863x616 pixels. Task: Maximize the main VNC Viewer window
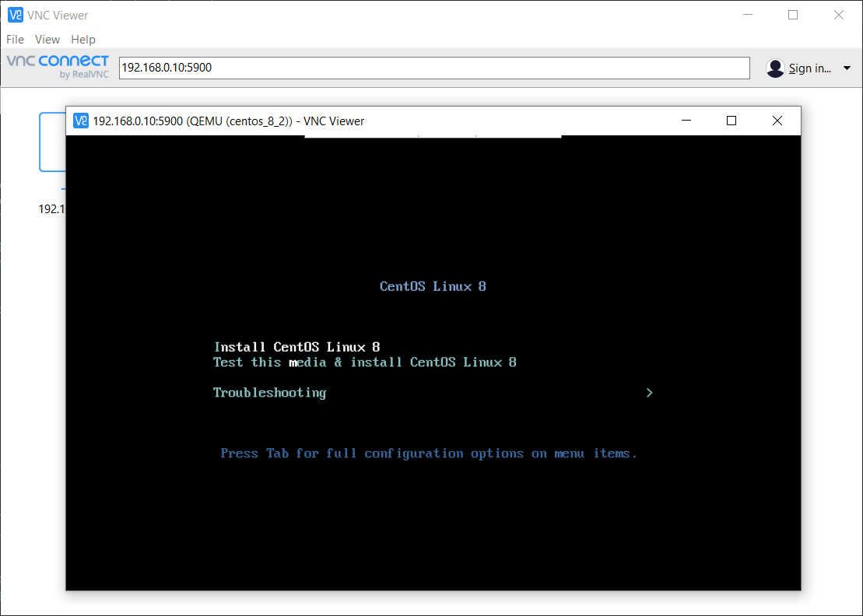pyautogui.click(x=793, y=15)
